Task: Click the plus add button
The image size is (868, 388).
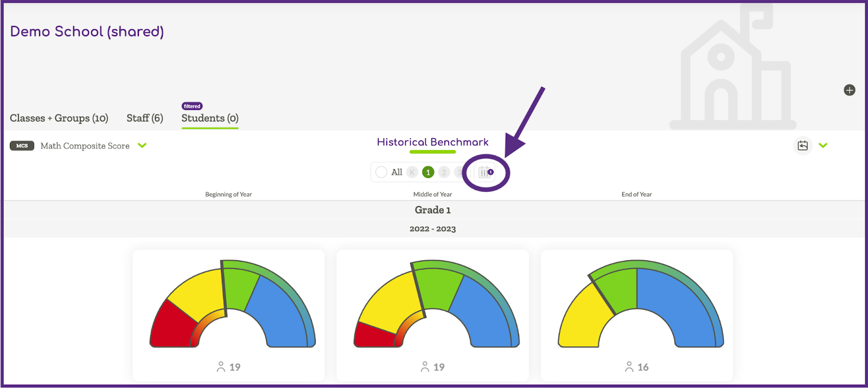Action: coord(850,90)
